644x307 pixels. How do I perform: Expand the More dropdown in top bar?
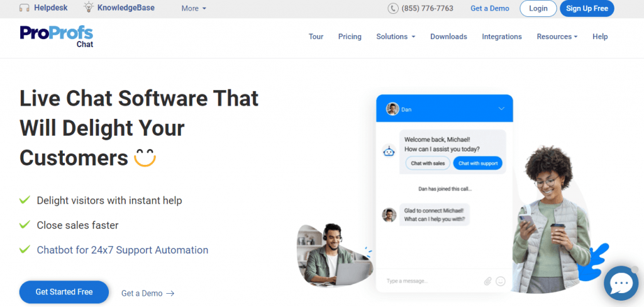click(x=194, y=8)
